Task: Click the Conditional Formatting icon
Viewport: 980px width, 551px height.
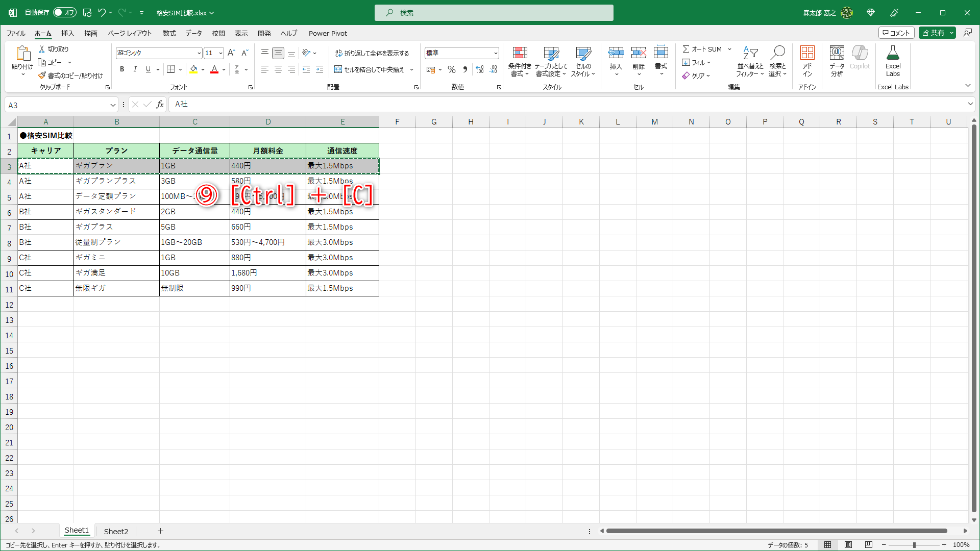Action: click(520, 53)
